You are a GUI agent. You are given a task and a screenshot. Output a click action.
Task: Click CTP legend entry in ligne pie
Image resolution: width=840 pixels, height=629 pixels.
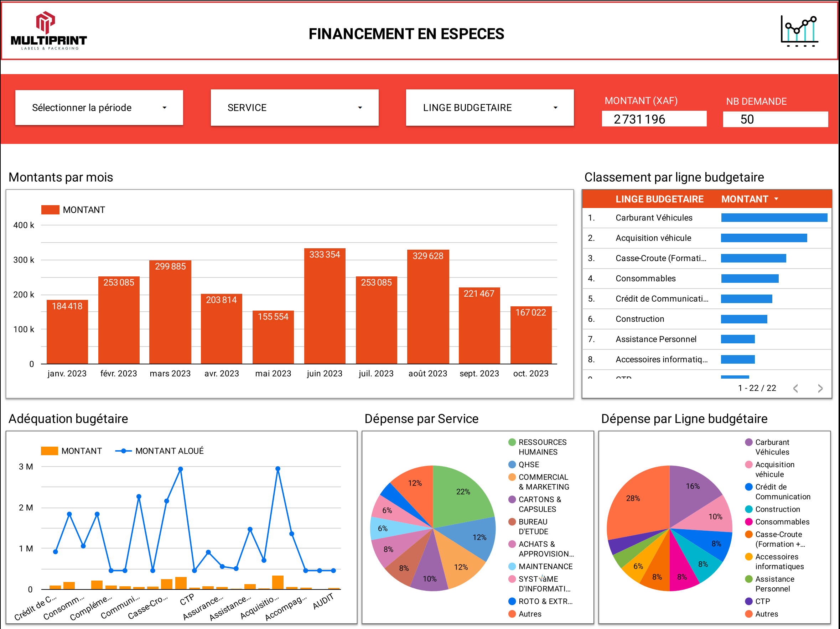pyautogui.click(x=758, y=601)
